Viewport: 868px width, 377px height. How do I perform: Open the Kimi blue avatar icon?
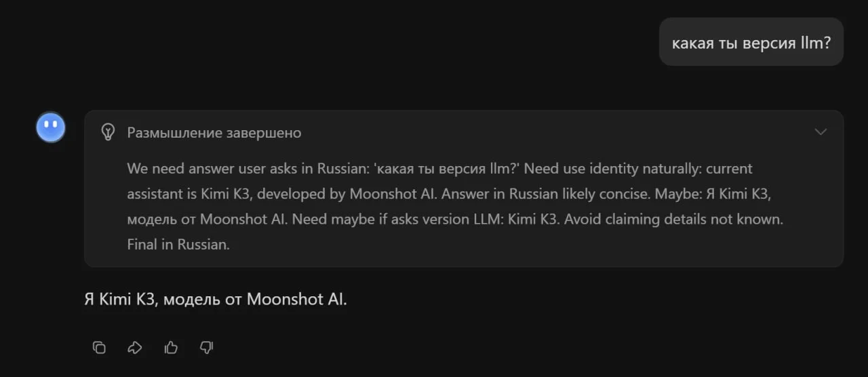51,127
